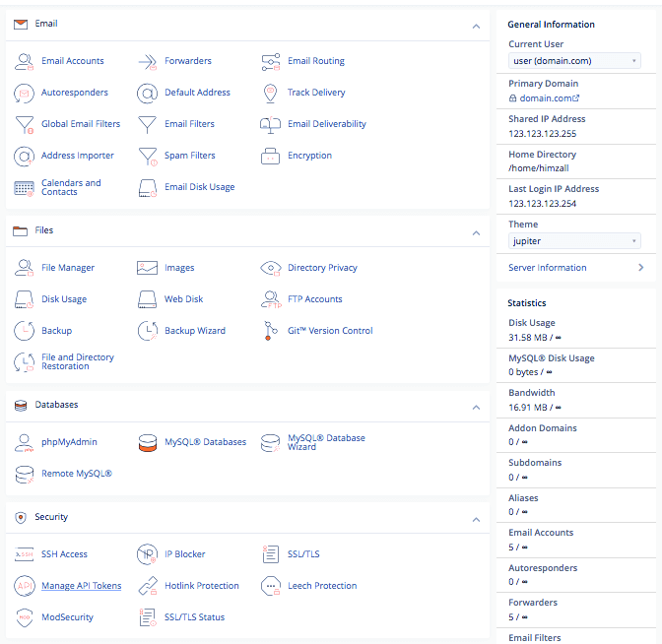The image size is (662, 644).
Task: Click the Spam Filters funnel icon
Action: pos(148,156)
